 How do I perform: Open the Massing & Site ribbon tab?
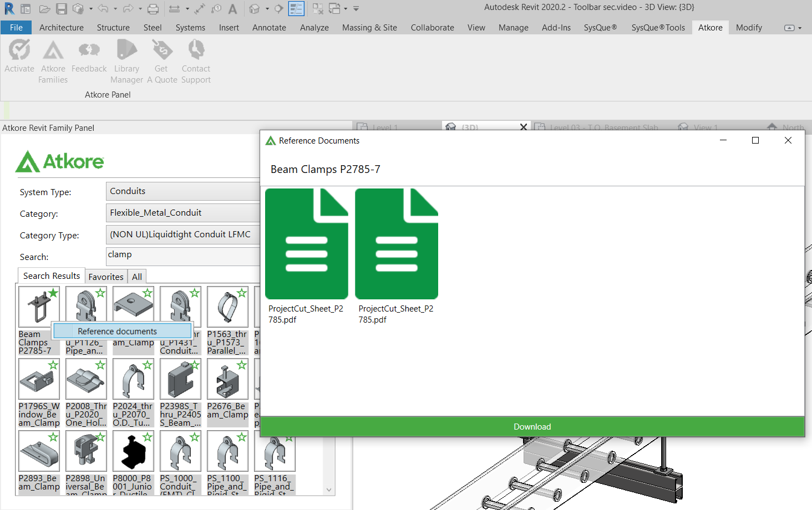tap(369, 28)
